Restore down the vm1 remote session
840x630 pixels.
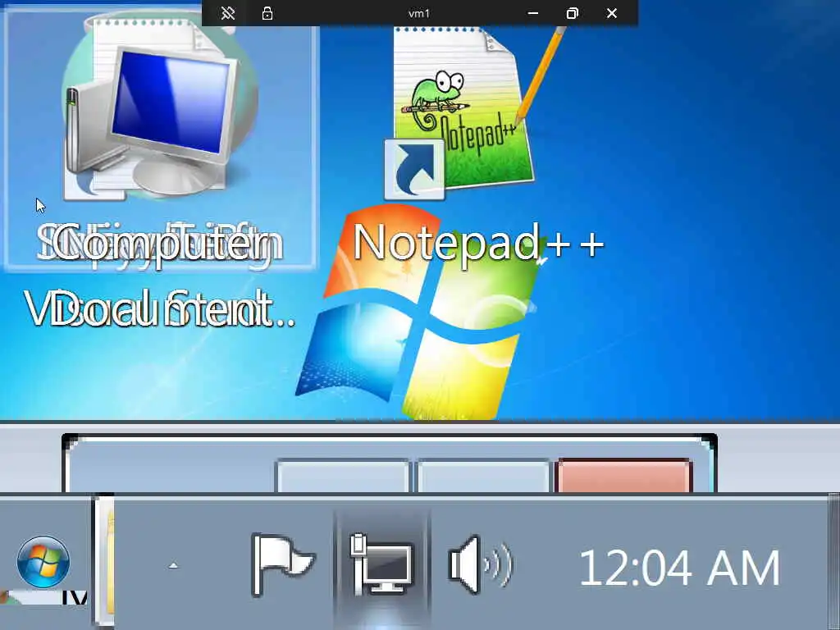point(572,13)
